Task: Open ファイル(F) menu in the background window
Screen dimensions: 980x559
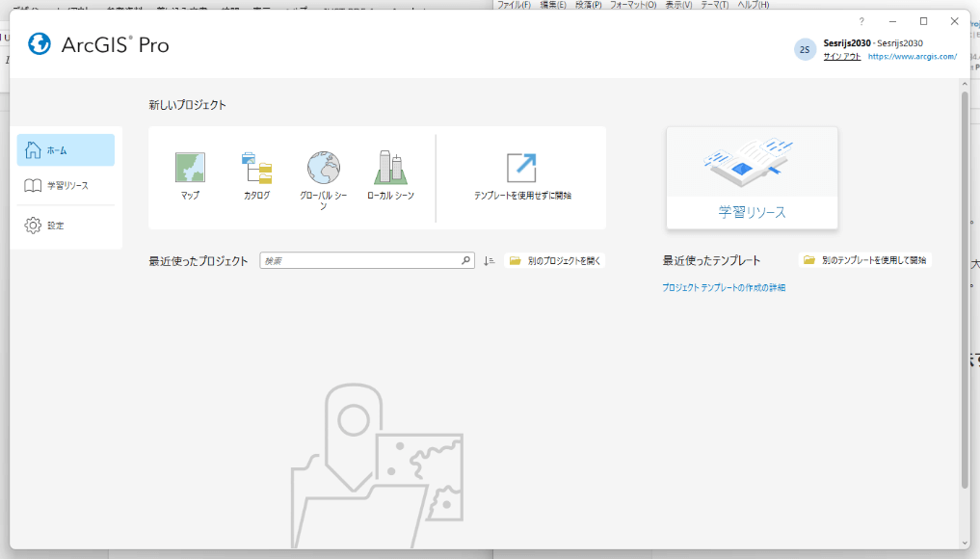Action: 514,5
